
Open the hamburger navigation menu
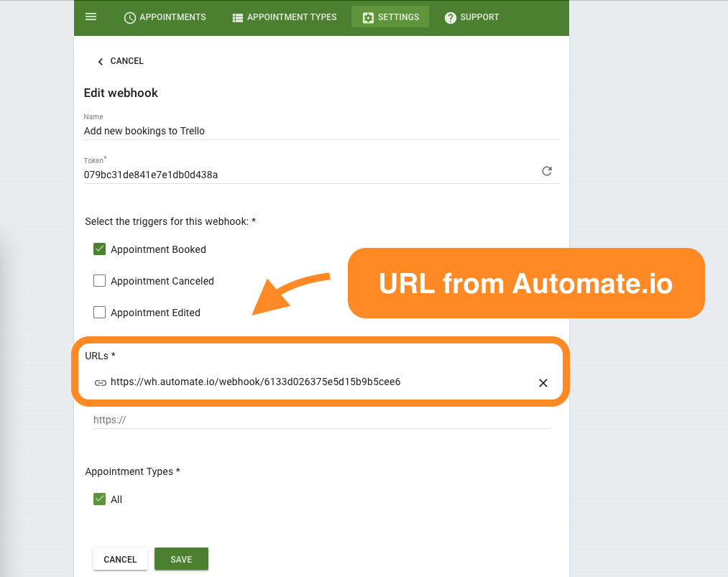(91, 17)
